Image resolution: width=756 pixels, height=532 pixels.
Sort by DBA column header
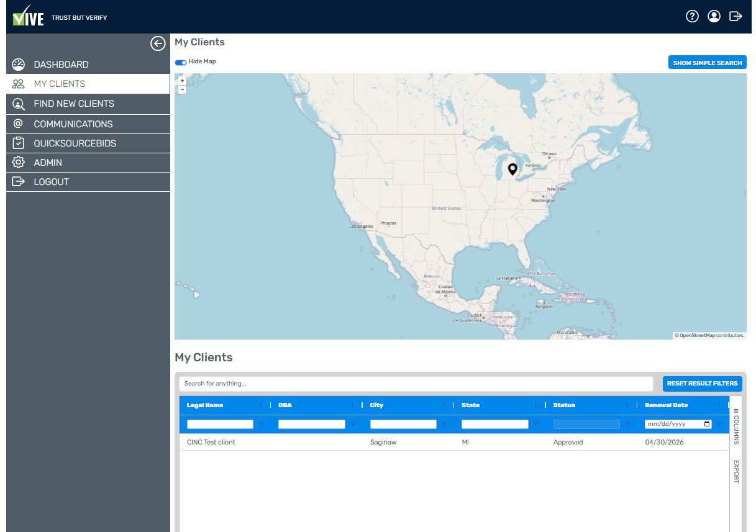point(285,405)
